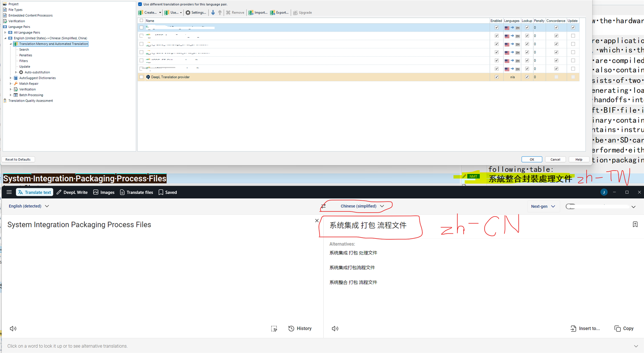Click the Match Repair wrench icon

(16, 84)
